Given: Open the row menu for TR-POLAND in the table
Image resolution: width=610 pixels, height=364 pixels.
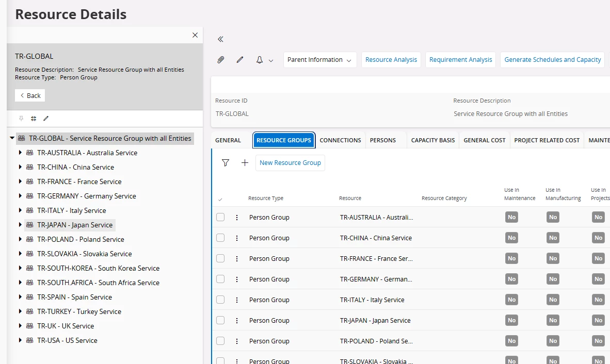Looking at the screenshot, I should [236, 341].
